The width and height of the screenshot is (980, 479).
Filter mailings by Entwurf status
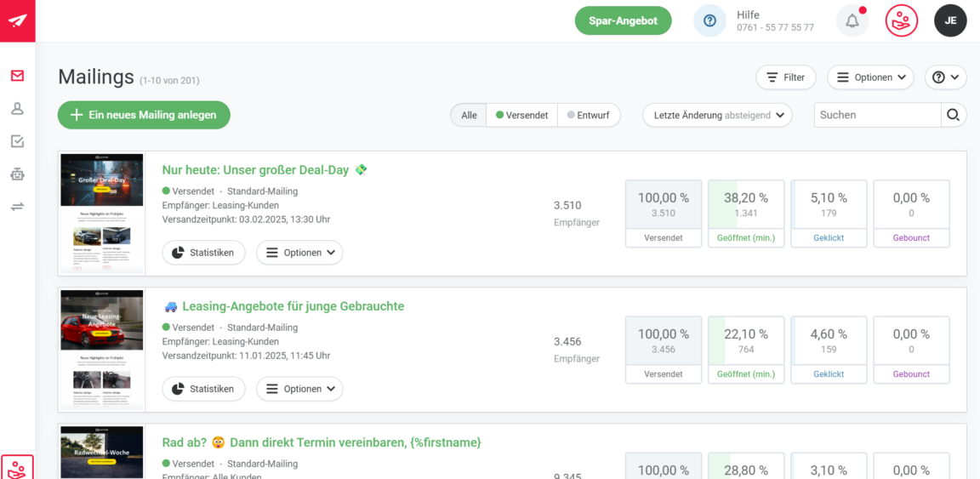pos(589,115)
